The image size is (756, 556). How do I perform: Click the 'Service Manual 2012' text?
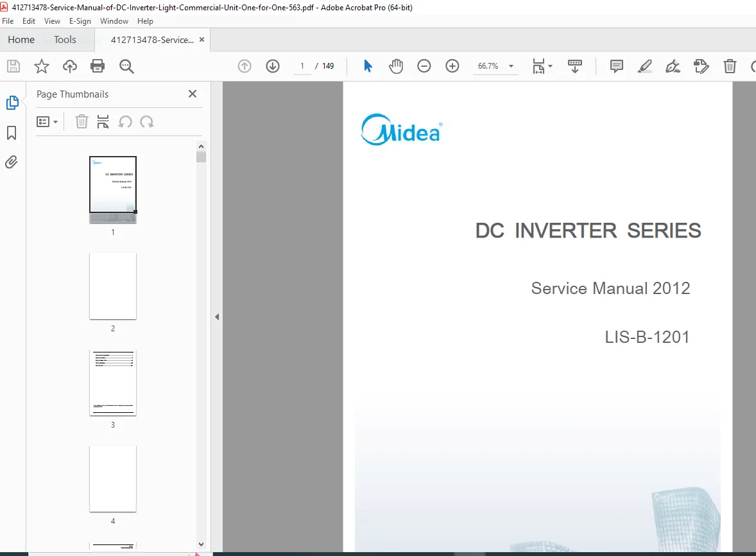pos(610,288)
